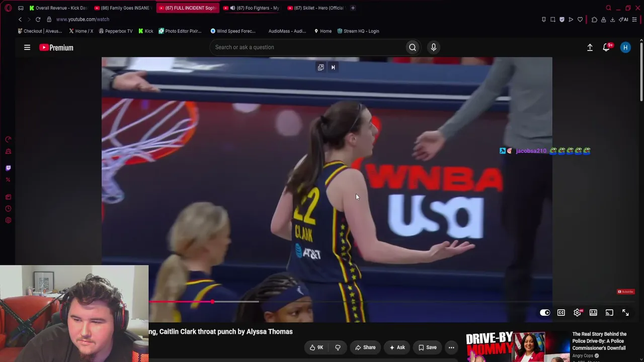Click the YouTube search magnifier button
This screenshot has width=644, height=362.
pyautogui.click(x=413, y=47)
